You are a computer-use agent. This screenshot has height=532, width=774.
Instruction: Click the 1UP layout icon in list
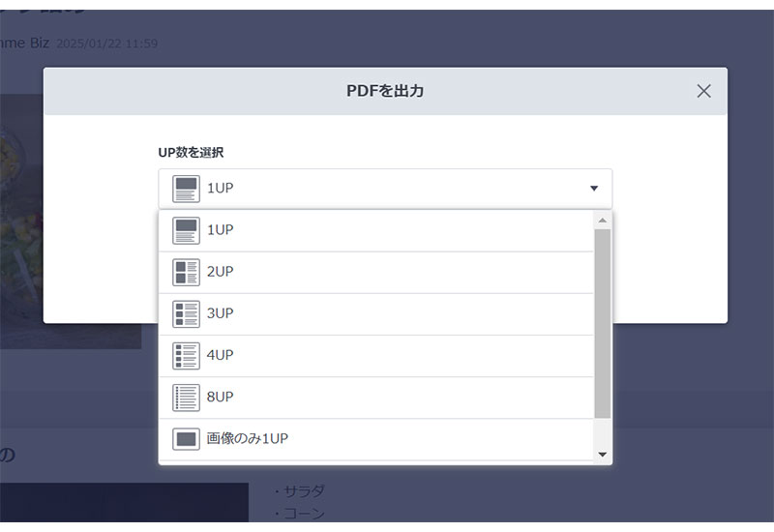(186, 230)
